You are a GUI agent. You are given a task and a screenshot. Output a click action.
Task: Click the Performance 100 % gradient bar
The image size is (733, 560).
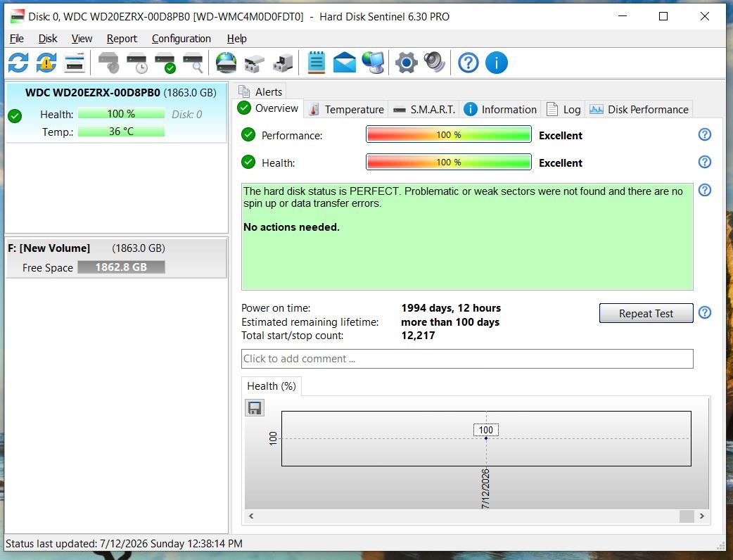coord(449,134)
